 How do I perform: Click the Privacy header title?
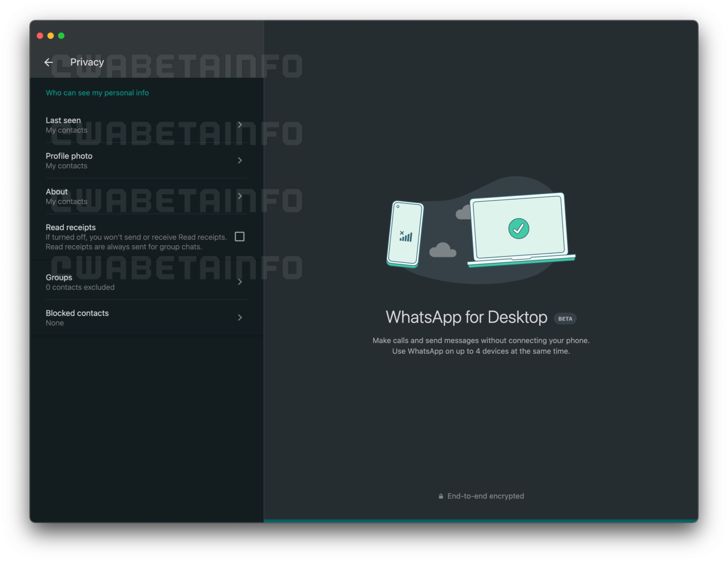[87, 62]
